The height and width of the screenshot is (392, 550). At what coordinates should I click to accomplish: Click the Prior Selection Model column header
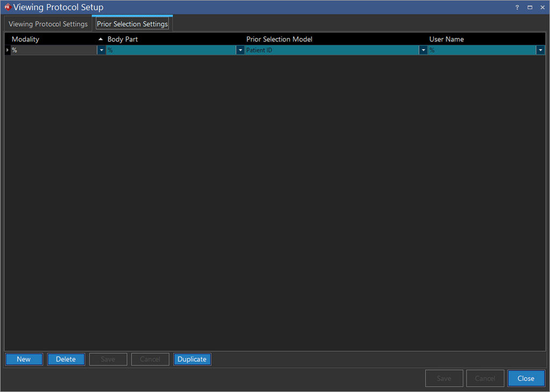(279, 39)
